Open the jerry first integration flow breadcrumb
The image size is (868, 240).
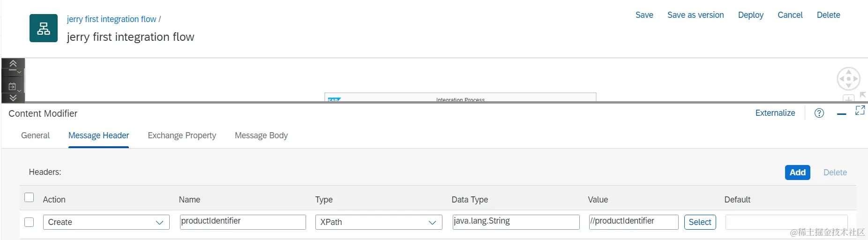pos(112,19)
